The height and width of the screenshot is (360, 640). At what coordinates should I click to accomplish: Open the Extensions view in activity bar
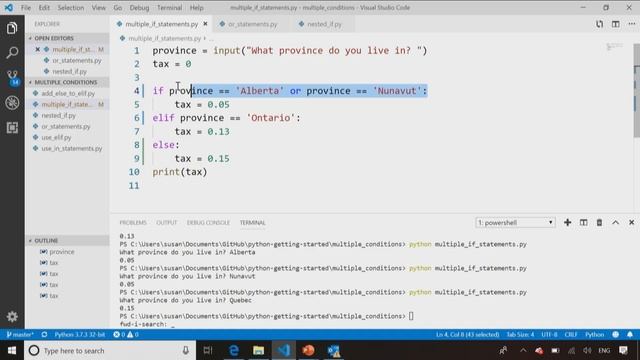coord(12,128)
